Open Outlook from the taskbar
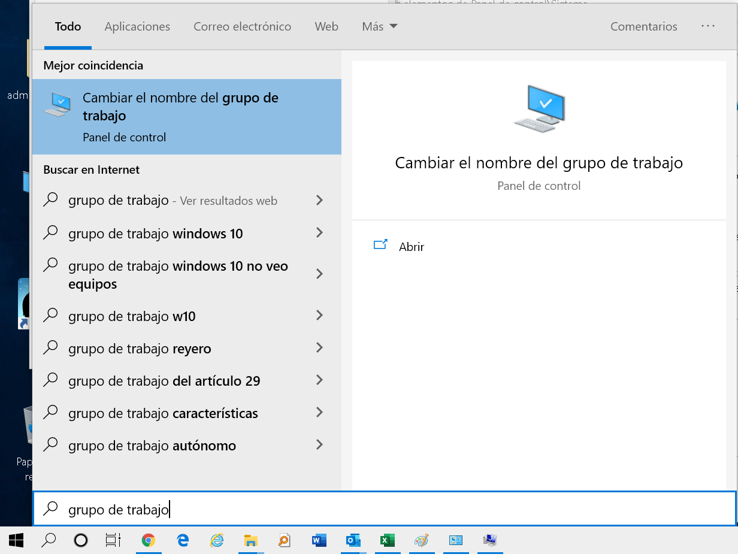Viewport: 738px width, 560px height. pyautogui.click(x=353, y=540)
